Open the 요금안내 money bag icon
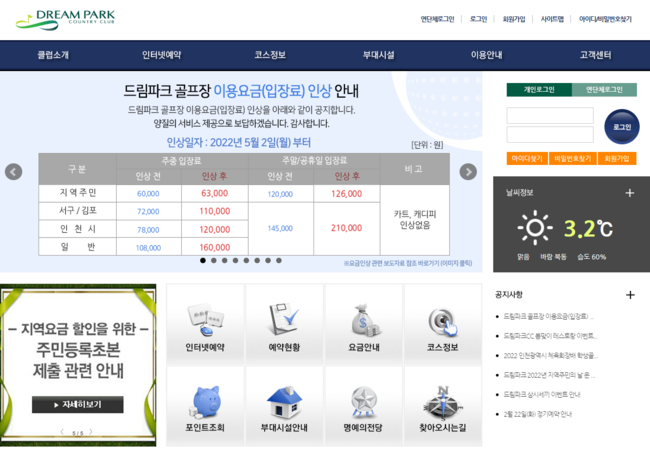This screenshot has height=452, width=650. point(364,324)
